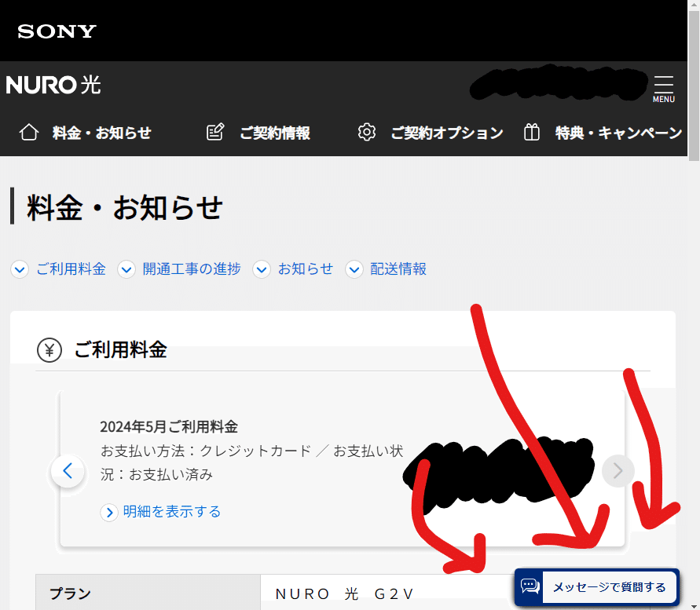The width and height of the screenshot is (700, 610).
Task: Click the chevron circle before お知らせ link
Action: pos(262,269)
